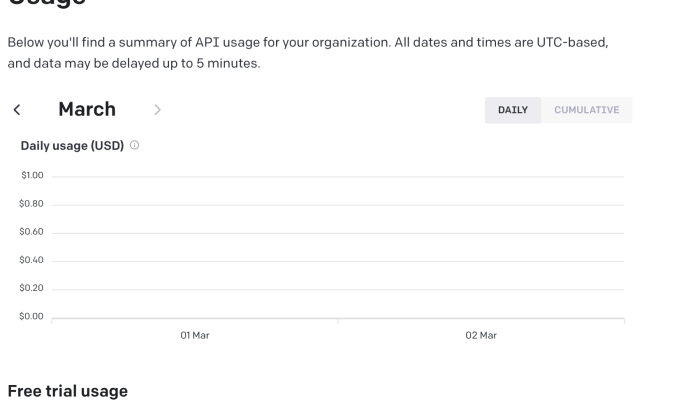This screenshot has height=400, width=700.
Task: Click the March month heading
Action: point(87,109)
